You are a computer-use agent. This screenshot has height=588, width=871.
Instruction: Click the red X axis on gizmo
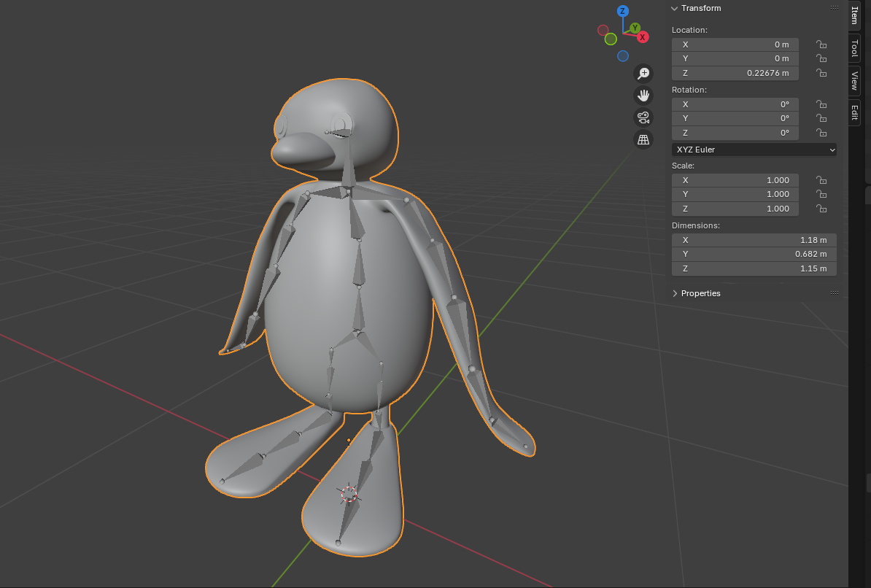643,37
